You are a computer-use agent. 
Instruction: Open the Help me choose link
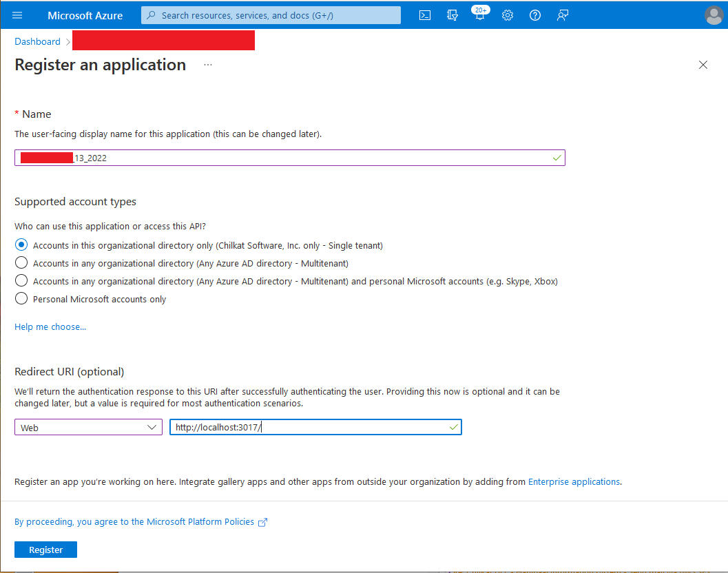[x=50, y=326]
